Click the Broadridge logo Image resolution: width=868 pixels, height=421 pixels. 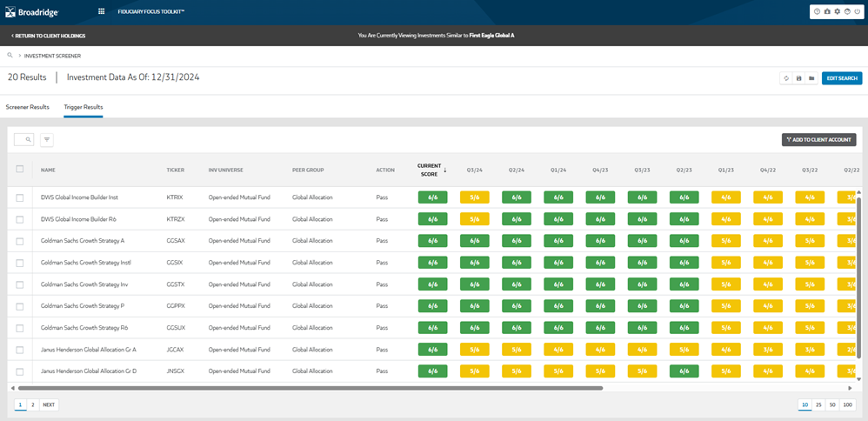(31, 11)
